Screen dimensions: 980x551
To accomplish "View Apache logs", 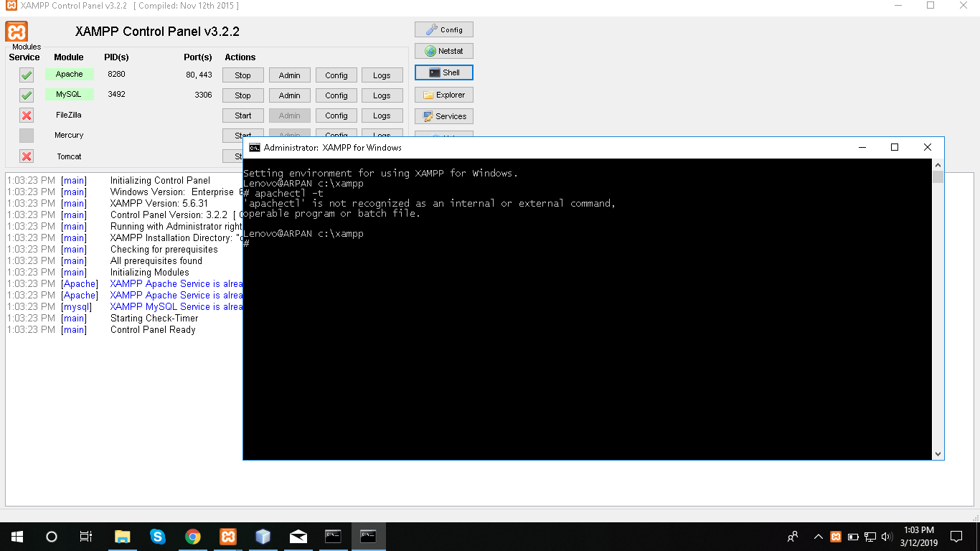I will pos(382,75).
